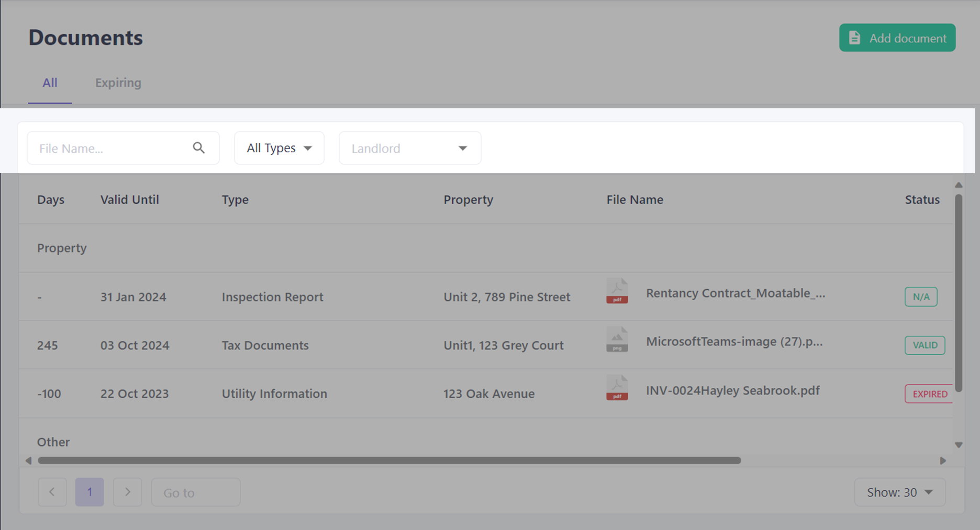Select page 1 in pagination
980x530 pixels.
pos(90,492)
